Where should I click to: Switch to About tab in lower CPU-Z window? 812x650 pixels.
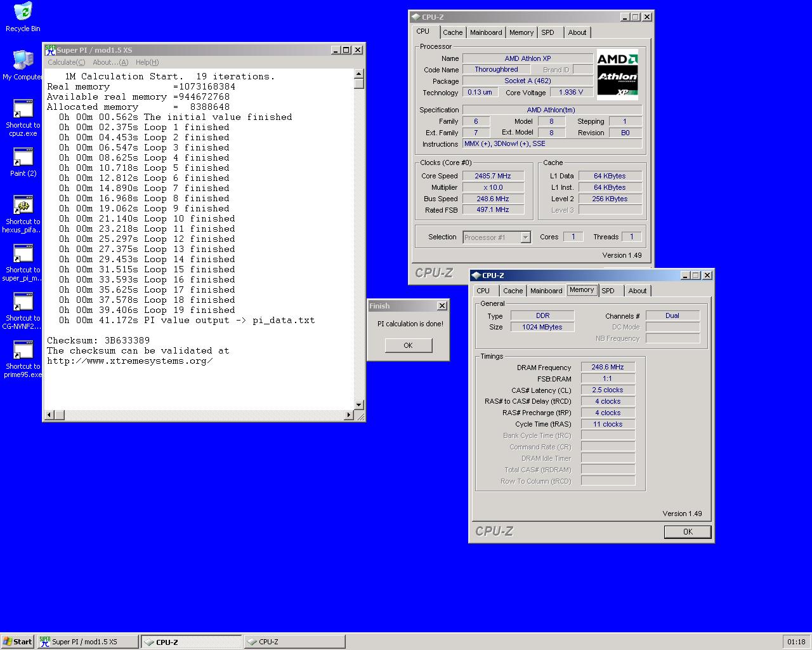(638, 291)
